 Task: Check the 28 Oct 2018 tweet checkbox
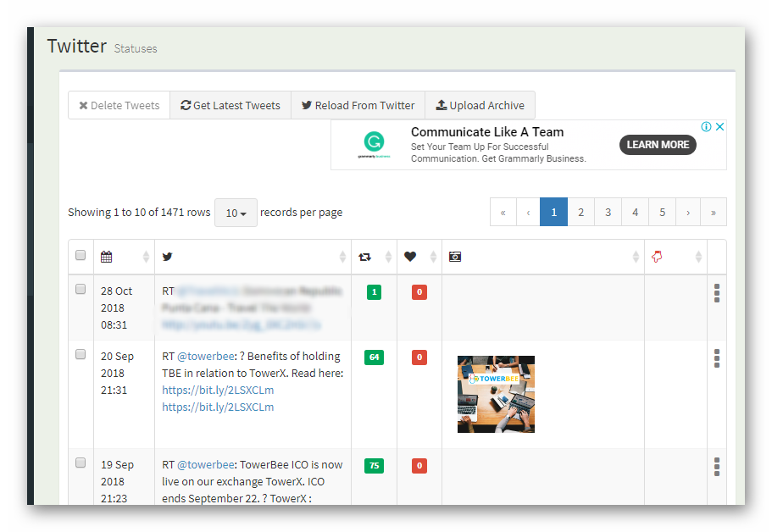(81, 289)
